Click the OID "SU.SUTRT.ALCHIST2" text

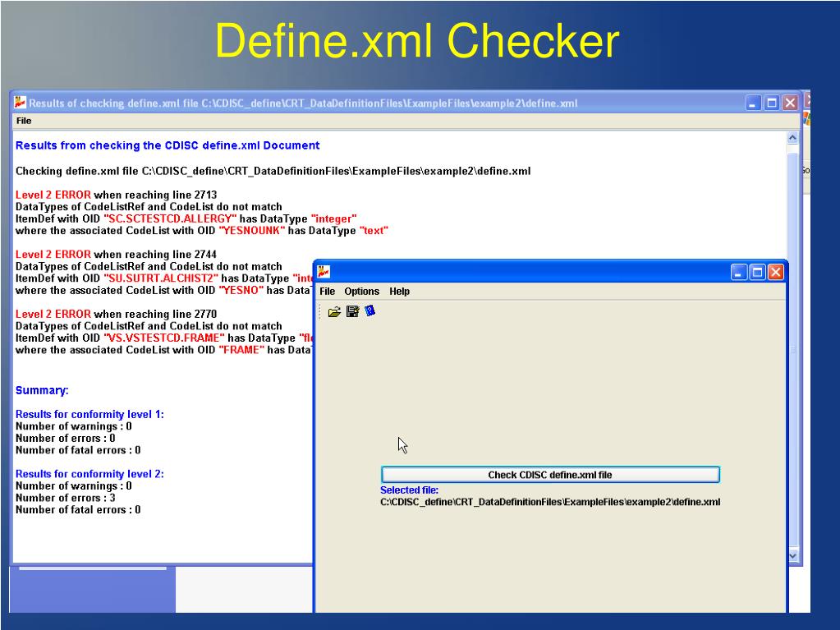click(x=161, y=278)
